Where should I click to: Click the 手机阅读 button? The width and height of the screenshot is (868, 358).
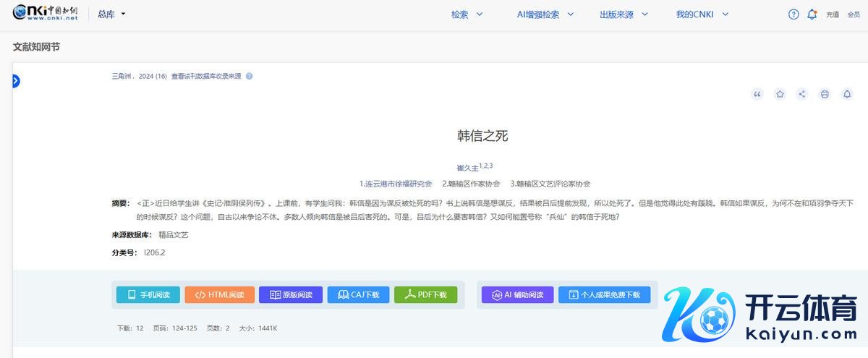click(x=148, y=295)
